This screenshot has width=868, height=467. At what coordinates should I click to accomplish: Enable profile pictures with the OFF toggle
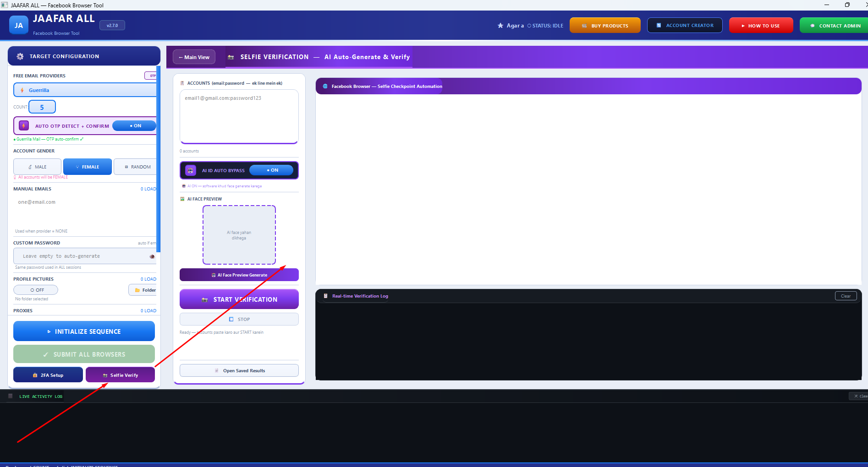[36, 290]
